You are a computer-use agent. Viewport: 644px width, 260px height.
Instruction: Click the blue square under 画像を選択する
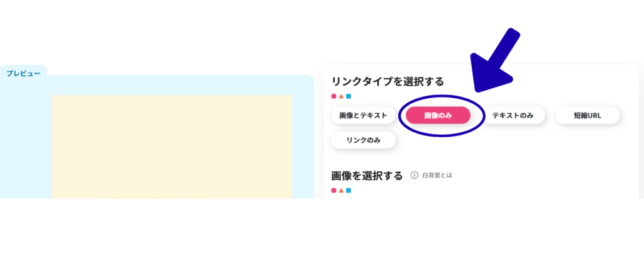pyautogui.click(x=348, y=190)
